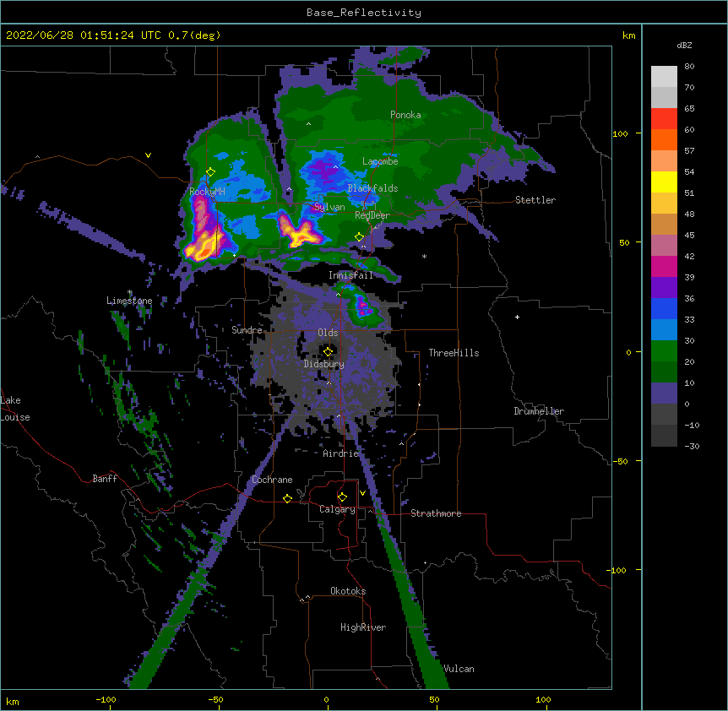Screen dimensions: 728x711
Task: Select the Strathmore label
Action: coord(436,513)
